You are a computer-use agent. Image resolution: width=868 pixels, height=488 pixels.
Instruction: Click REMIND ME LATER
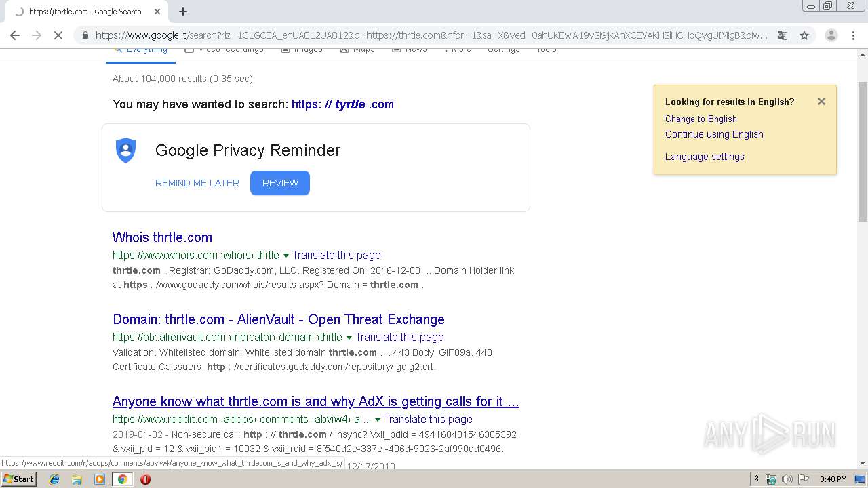point(197,183)
